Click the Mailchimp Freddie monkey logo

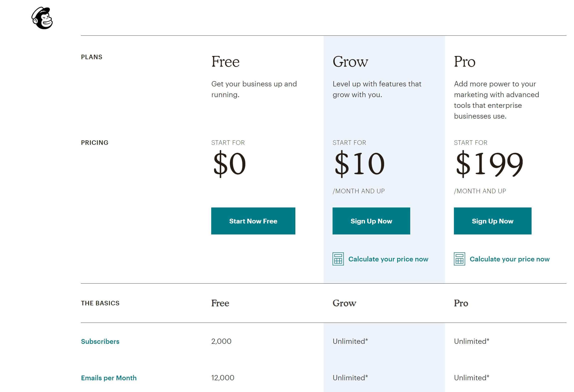coord(42,18)
